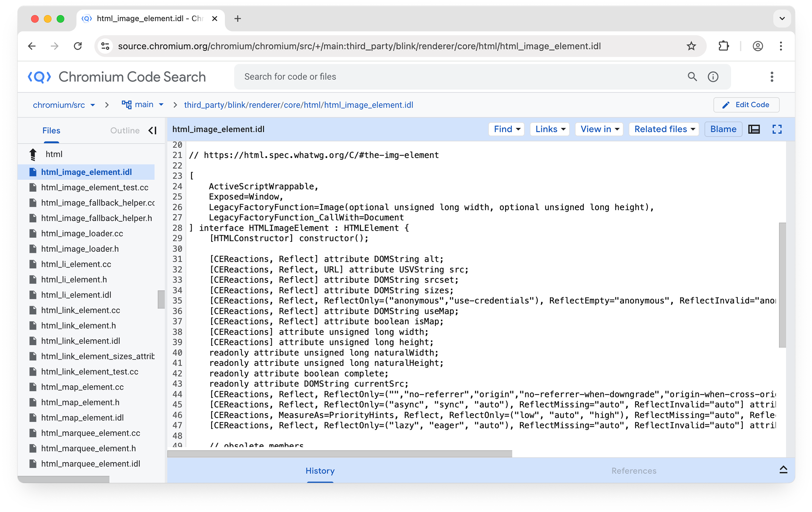This screenshot has width=812, height=512.
Task: Click the search magnifier icon
Action: tap(692, 77)
